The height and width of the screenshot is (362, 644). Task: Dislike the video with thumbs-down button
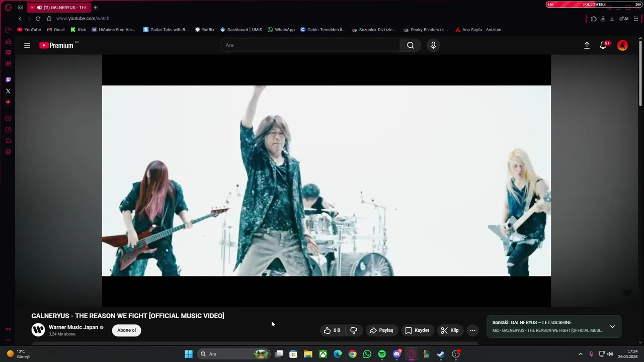[x=354, y=330]
